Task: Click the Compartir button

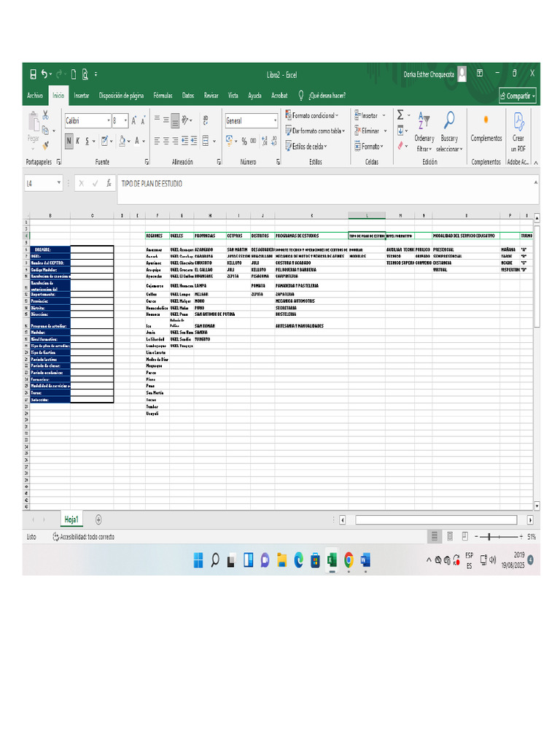Action: coord(518,96)
